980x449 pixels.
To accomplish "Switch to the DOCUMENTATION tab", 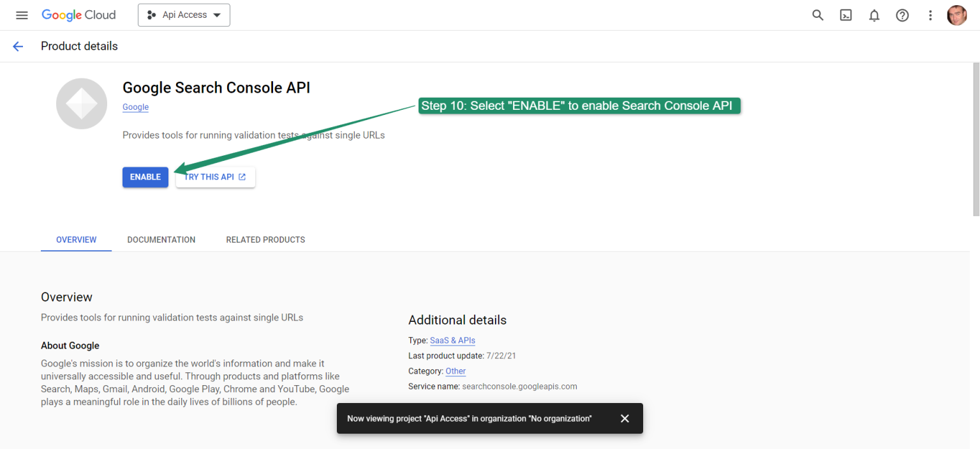I will (x=161, y=240).
